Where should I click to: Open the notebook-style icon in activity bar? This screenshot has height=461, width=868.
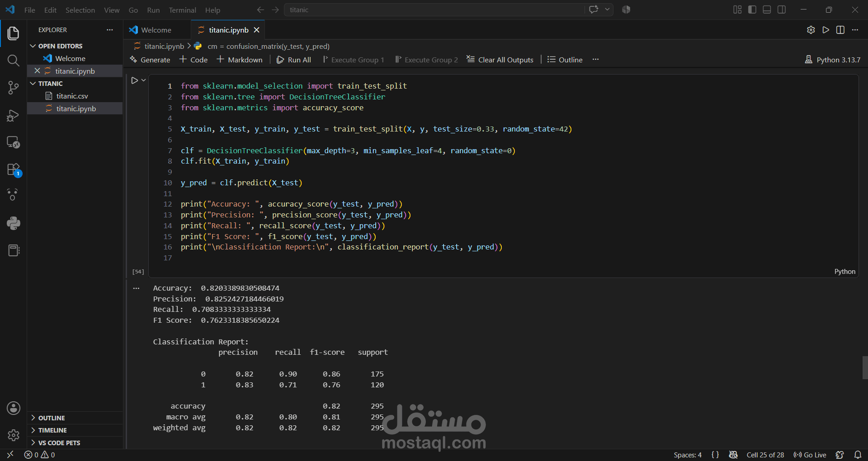(14, 250)
